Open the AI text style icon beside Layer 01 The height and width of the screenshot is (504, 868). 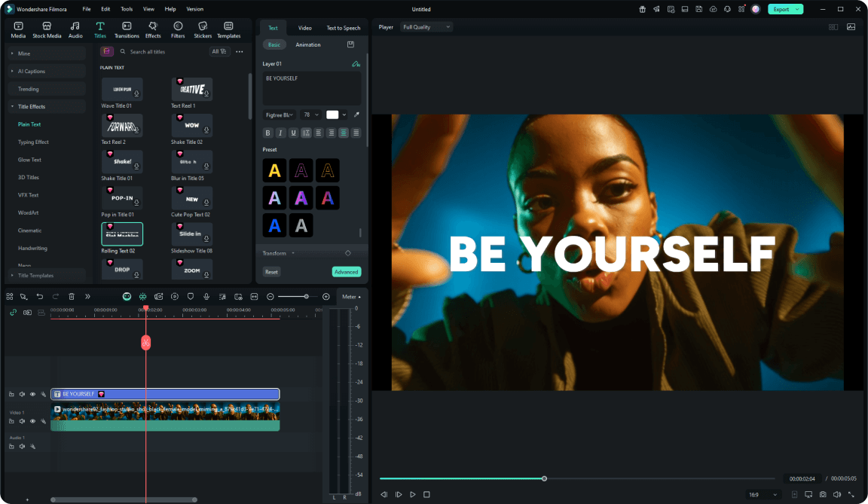[356, 63]
